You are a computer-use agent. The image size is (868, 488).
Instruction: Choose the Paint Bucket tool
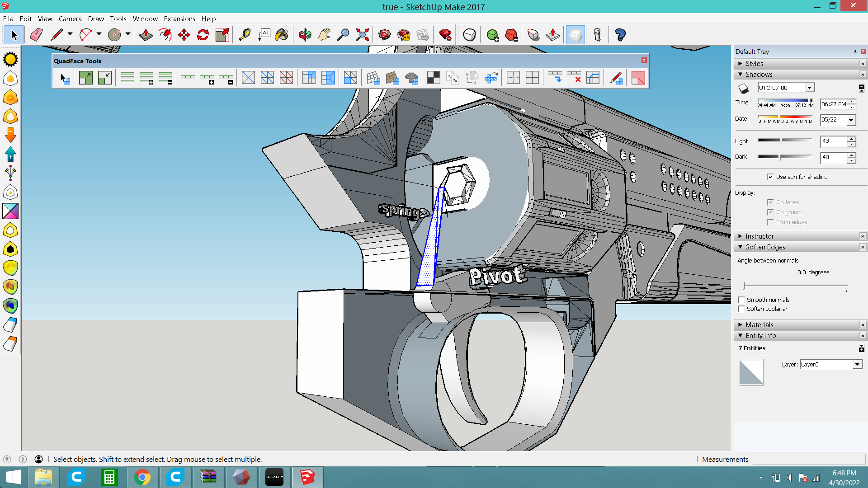click(x=282, y=35)
